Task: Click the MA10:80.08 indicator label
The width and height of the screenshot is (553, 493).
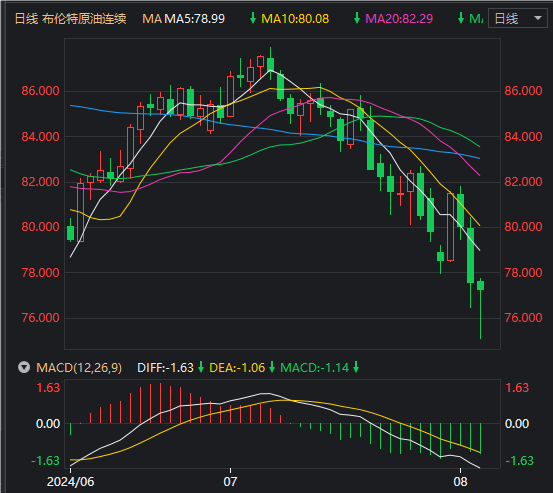Action: coord(295,19)
